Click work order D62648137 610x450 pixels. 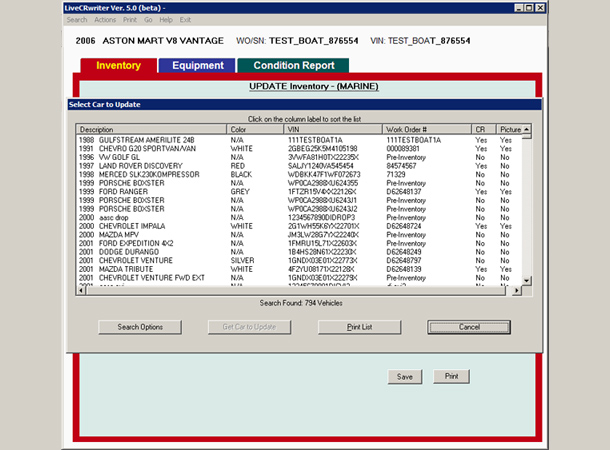click(x=403, y=192)
